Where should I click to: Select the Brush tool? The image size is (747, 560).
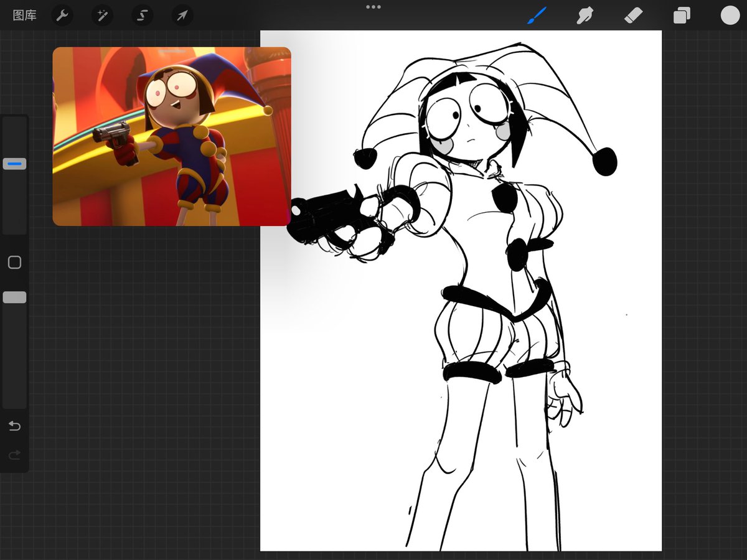pyautogui.click(x=537, y=16)
